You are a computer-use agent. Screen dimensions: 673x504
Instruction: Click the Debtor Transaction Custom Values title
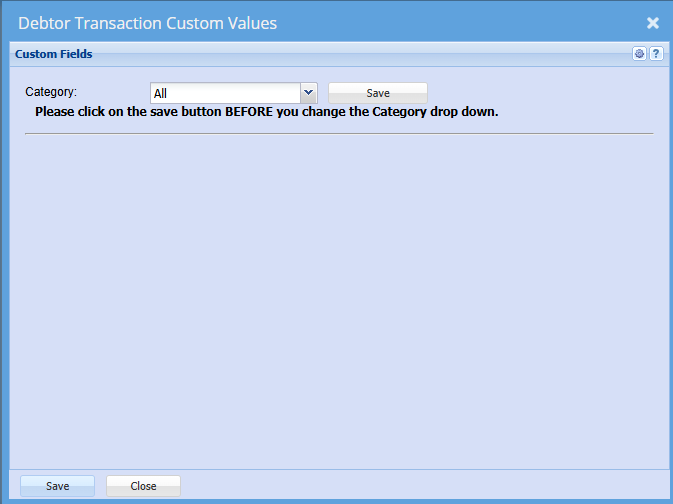pos(148,23)
